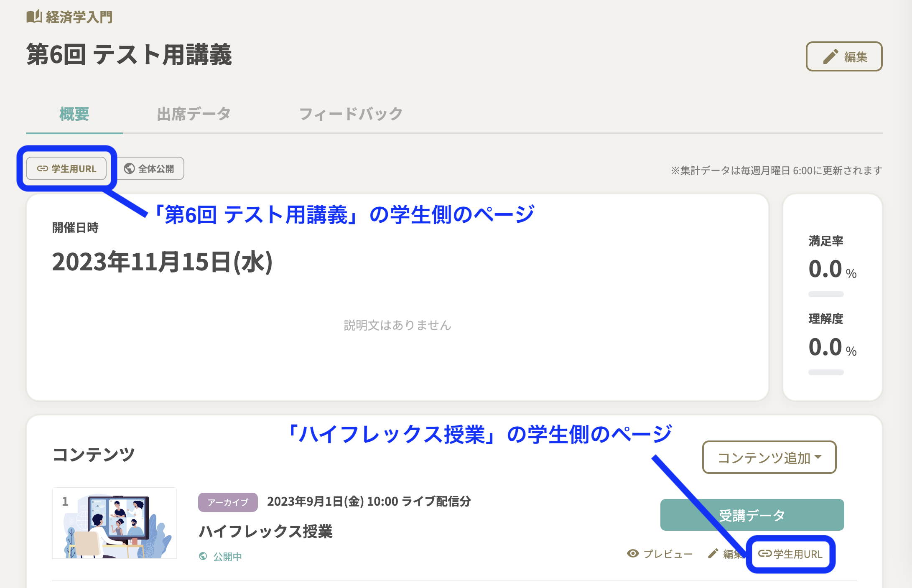The width and height of the screenshot is (912, 588).
Task: Switch to the 出席データ tab
Action: 194,114
